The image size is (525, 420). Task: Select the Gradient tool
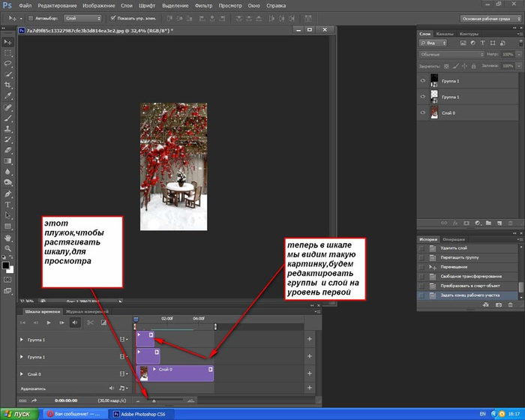7,161
